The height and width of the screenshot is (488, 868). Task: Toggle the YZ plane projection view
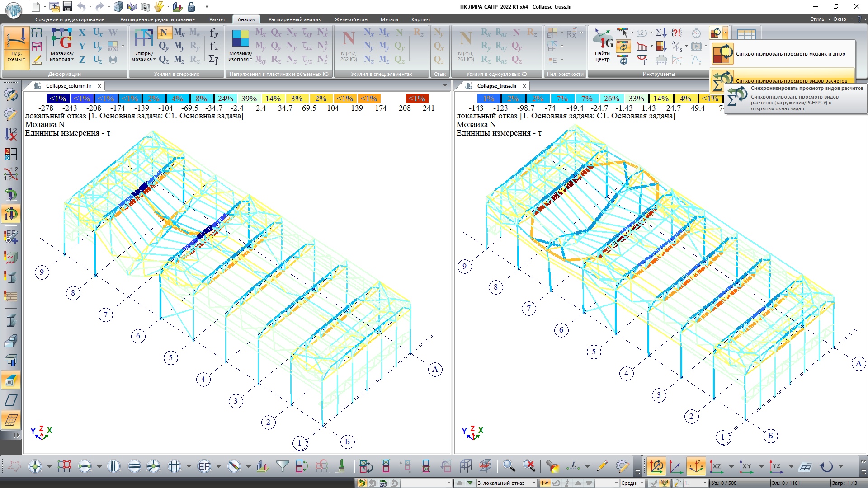point(776,466)
